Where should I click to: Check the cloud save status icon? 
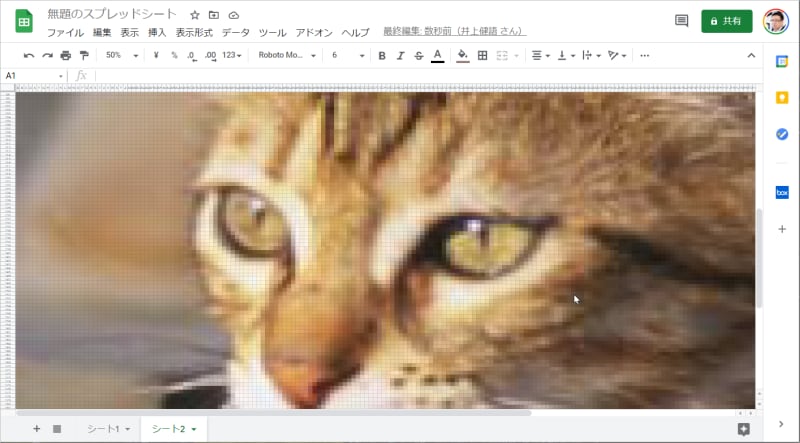coord(233,15)
